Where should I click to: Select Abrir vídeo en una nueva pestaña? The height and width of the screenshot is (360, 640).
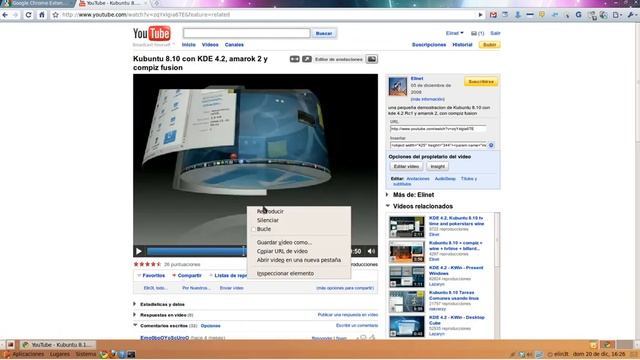[x=299, y=260]
